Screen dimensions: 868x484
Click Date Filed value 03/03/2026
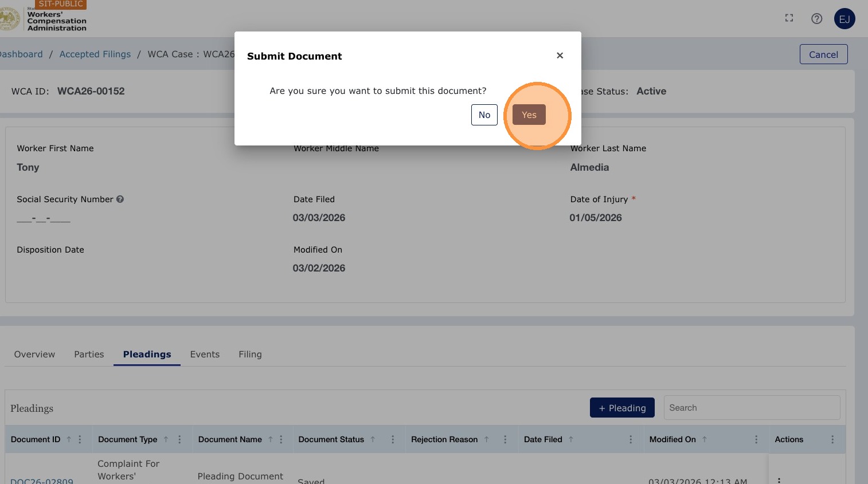pos(319,218)
